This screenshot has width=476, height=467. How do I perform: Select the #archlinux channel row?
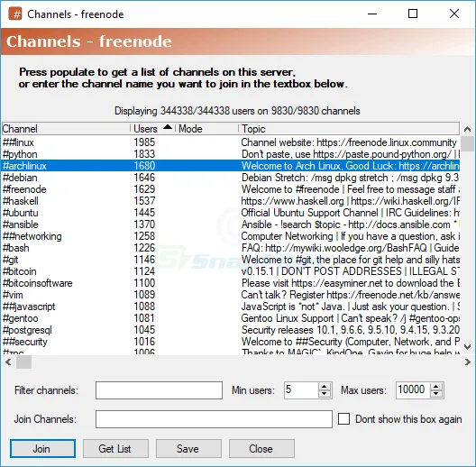tap(231, 166)
